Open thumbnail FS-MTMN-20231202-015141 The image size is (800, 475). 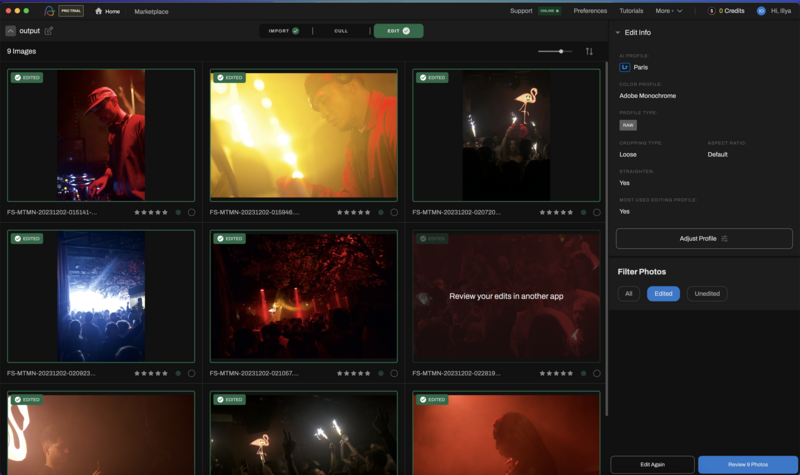tap(101, 135)
